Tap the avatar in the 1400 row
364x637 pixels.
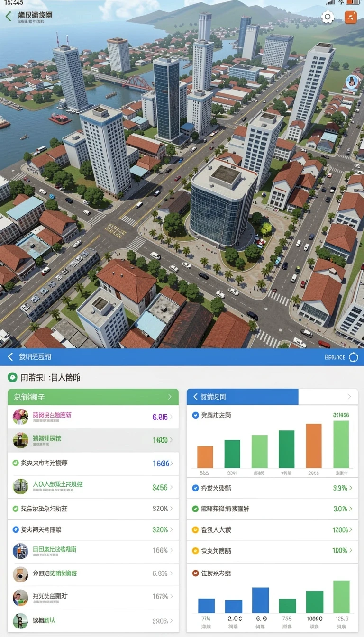(20, 440)
